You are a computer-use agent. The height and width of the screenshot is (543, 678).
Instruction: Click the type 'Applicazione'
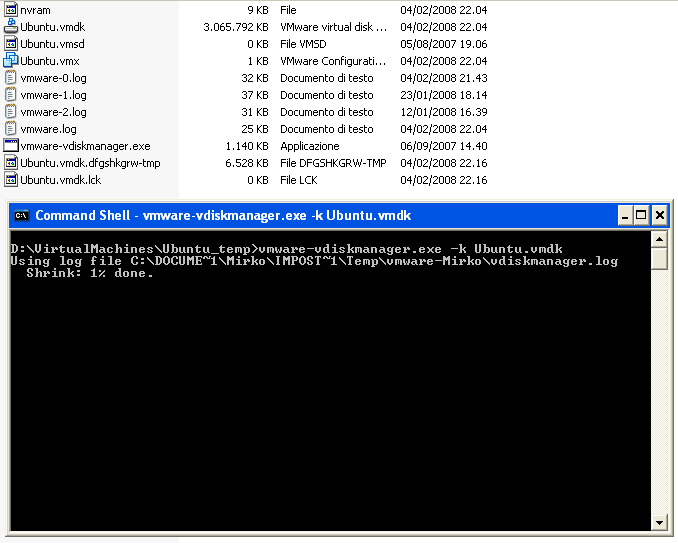tap(310, 146)
